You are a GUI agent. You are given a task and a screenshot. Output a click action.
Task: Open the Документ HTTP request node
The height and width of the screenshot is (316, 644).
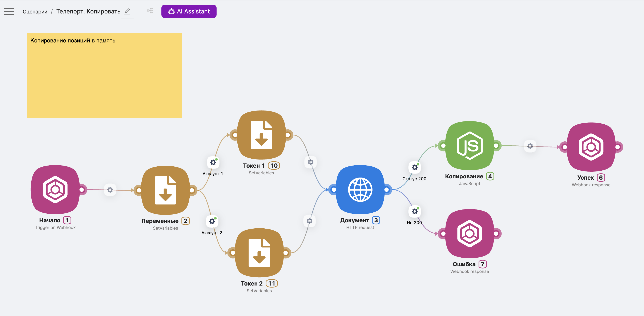360,190
